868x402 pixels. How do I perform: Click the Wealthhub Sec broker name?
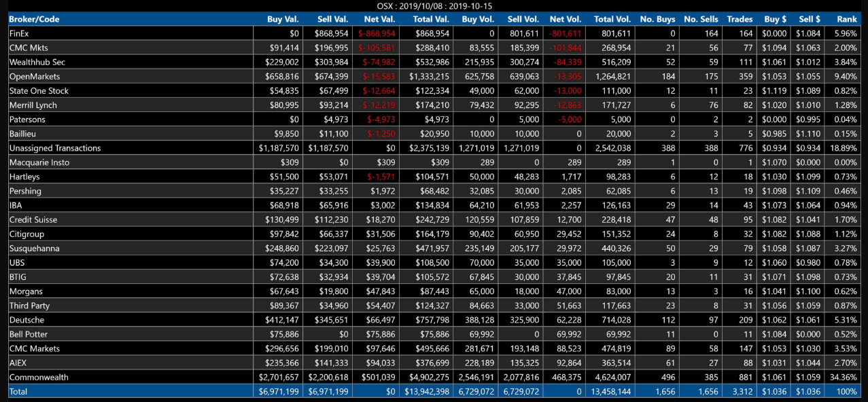pyautogui.click(x=37, y=62)
